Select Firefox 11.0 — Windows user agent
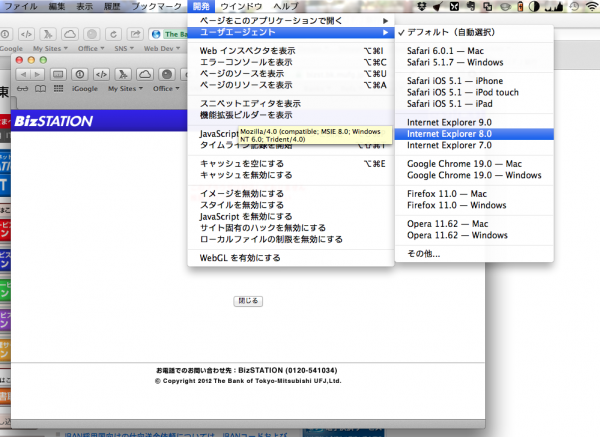This screenshot has height=437, width=600. click(474, 205)
